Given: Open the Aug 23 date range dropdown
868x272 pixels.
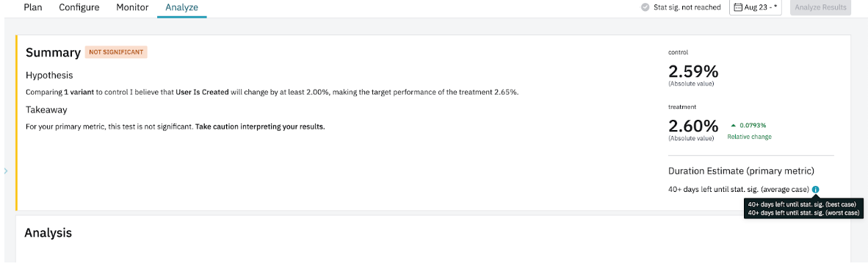Looking at the screenshot, I should point(756,7).
